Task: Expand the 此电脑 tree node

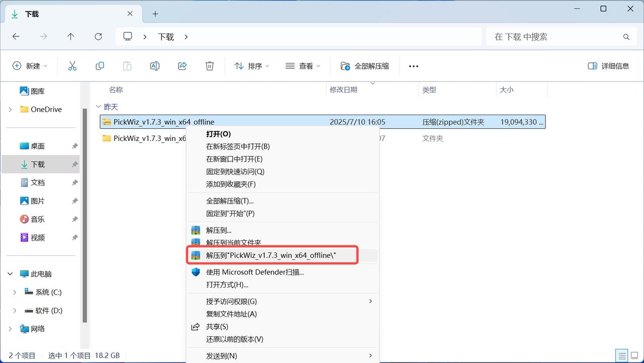Action: [x=11, y=274]
